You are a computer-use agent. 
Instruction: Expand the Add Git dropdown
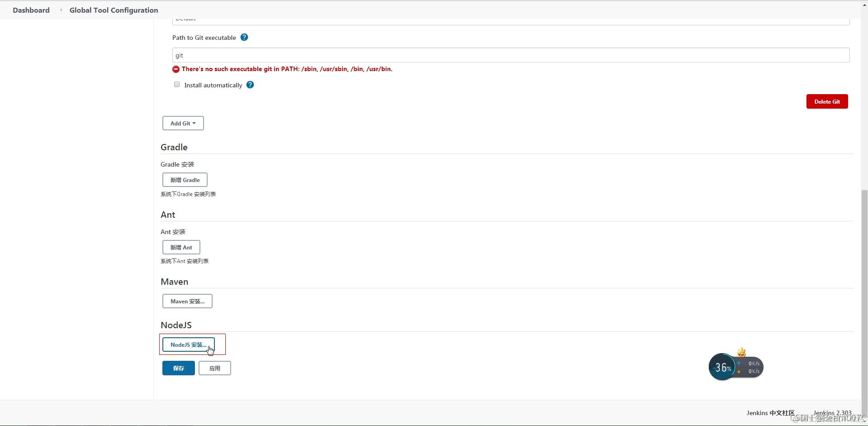tap(183, 123)
